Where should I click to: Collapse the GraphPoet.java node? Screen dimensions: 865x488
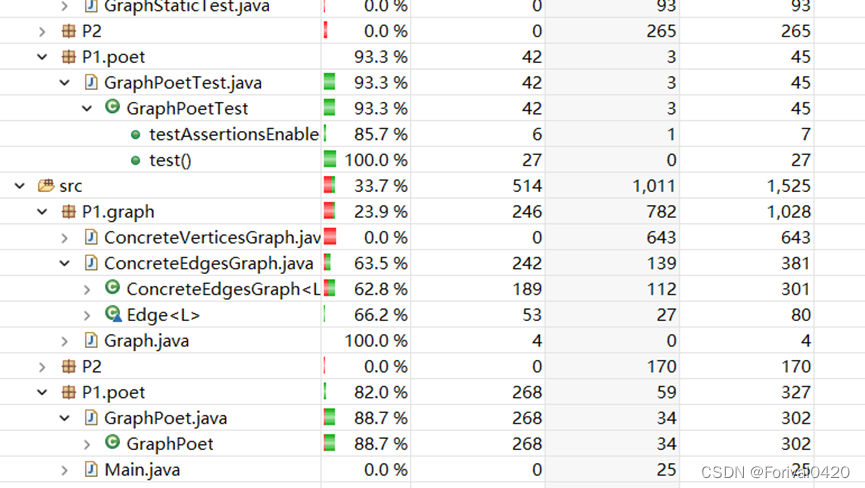tap(65, 419)
